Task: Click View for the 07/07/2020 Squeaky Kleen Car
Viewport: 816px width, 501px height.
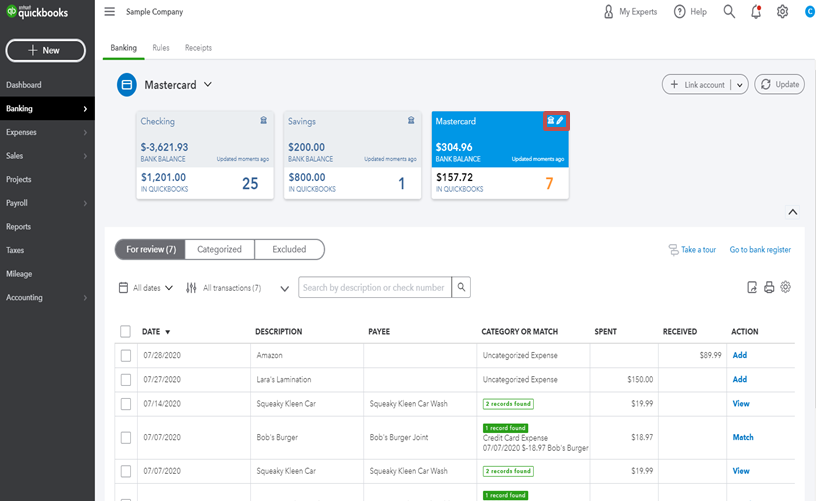Action: (741, 471)
